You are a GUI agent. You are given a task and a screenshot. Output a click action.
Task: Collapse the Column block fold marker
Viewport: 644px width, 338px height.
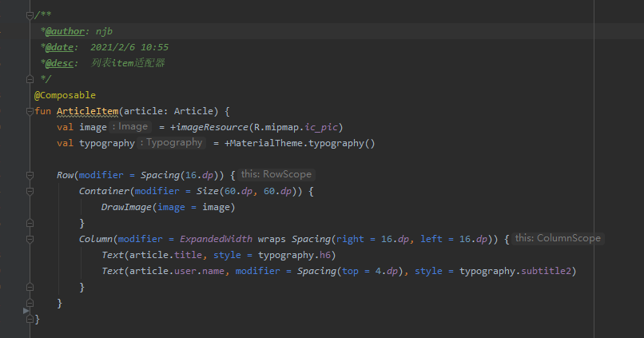coord(30,240)
